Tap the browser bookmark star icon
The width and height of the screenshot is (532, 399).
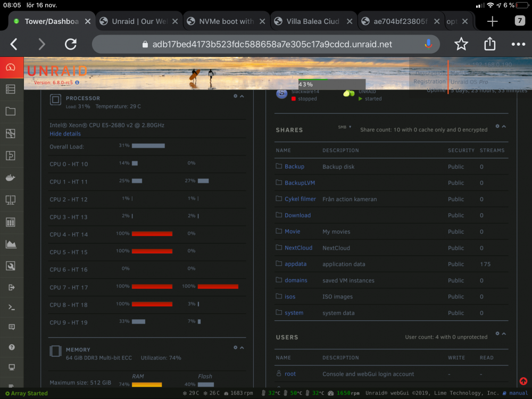click(x=461, y=44)
